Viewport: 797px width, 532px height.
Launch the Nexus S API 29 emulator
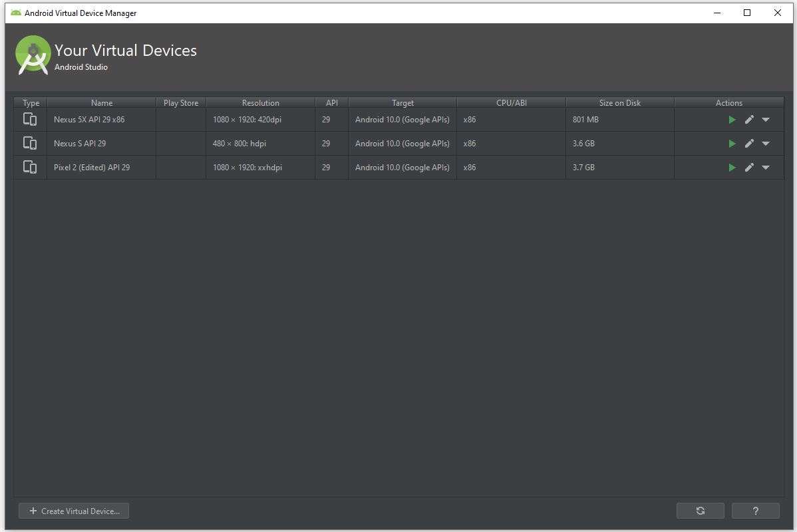(732, 144)
